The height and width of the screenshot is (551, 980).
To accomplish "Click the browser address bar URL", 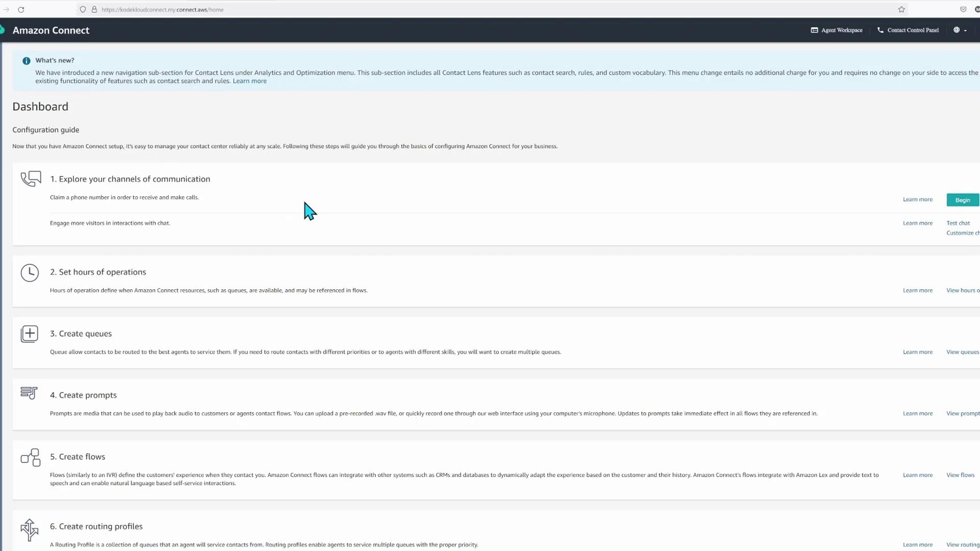I will tap(162, 10).
